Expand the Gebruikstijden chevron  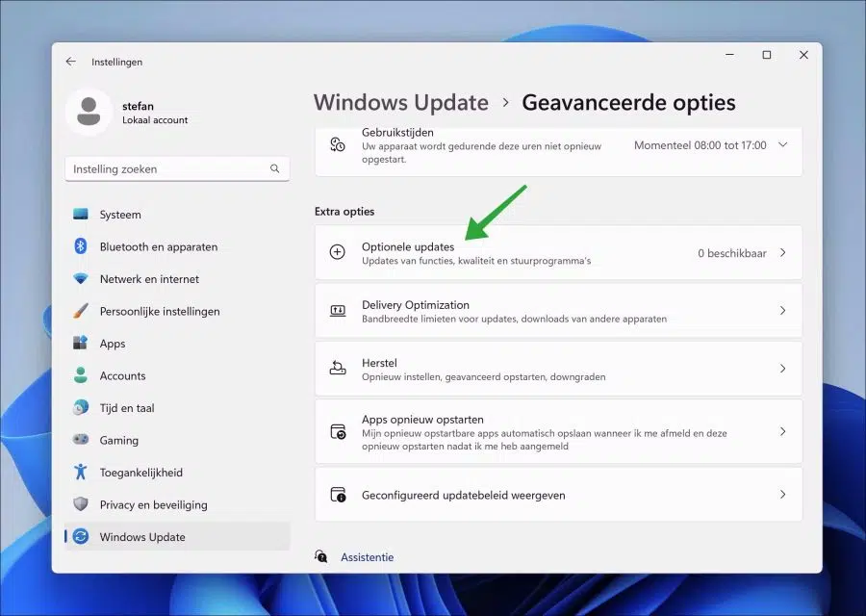(x=782, y=144)
